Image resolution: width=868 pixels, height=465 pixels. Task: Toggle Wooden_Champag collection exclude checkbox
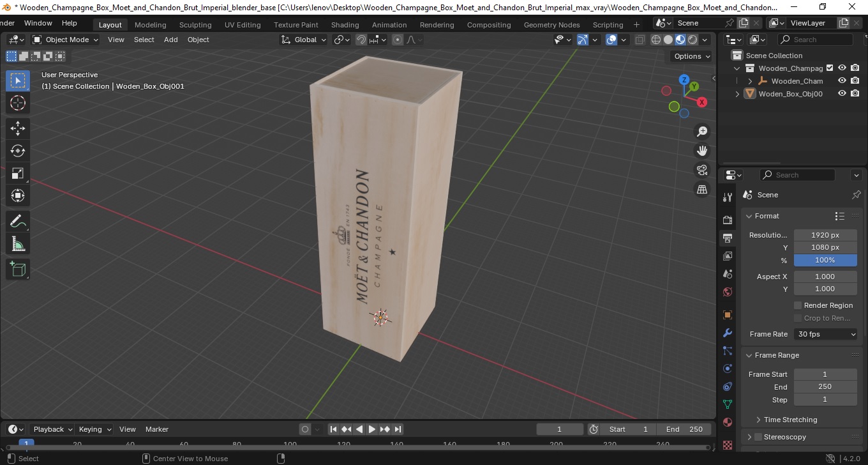tap(830, 68)
